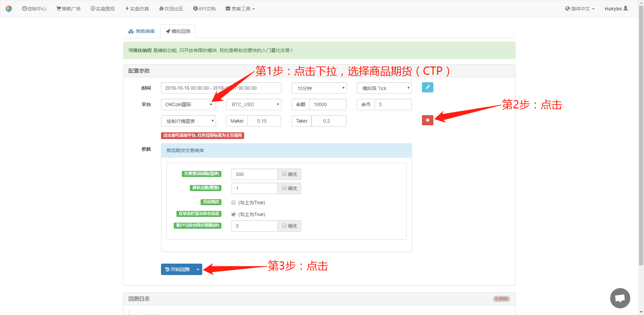Open the OKCoin国际 platform dropdown
The image size is (644, 315).
click(x=188, y=104)
